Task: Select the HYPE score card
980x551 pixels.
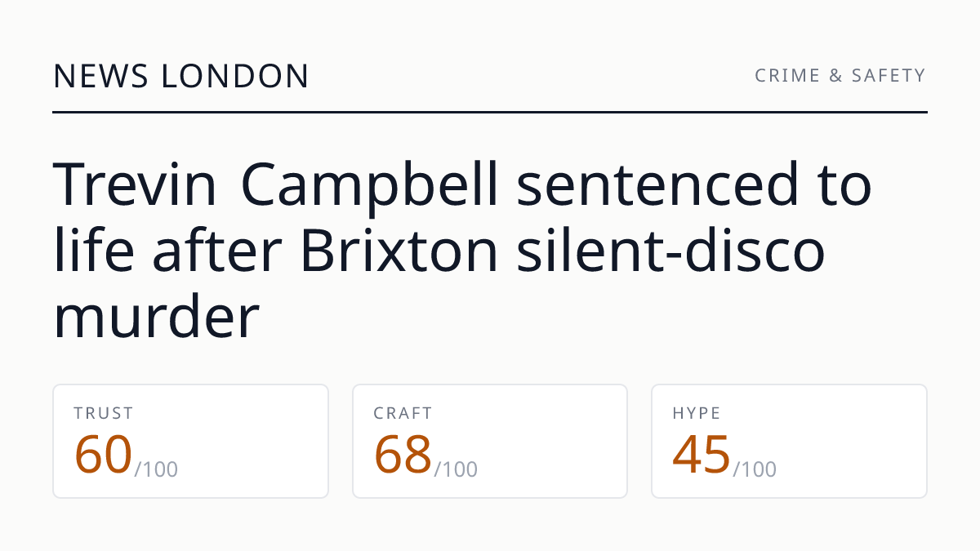Action: point(789,441)
